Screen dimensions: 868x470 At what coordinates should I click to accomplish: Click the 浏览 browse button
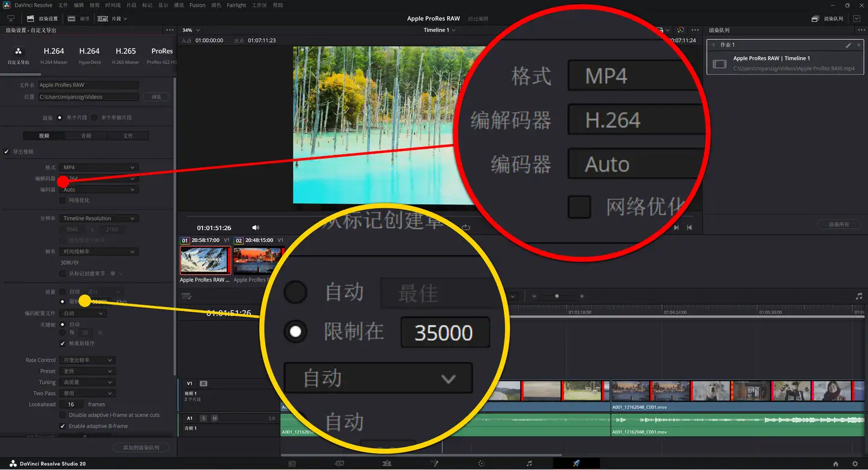coord(156,96)
